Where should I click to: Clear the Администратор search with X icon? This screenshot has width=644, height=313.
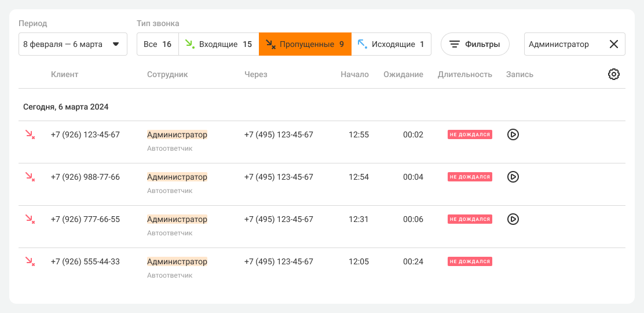pyautogui.click(x=613, y=44)
